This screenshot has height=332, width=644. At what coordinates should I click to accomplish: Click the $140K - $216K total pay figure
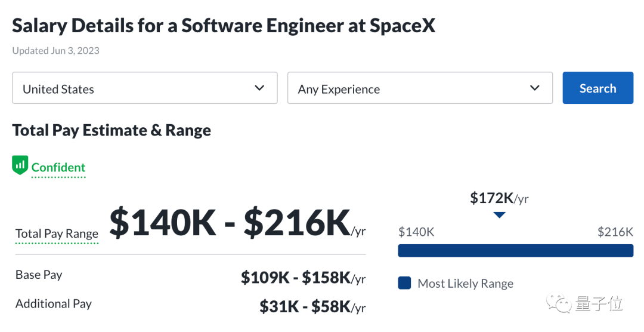[230, 224]
